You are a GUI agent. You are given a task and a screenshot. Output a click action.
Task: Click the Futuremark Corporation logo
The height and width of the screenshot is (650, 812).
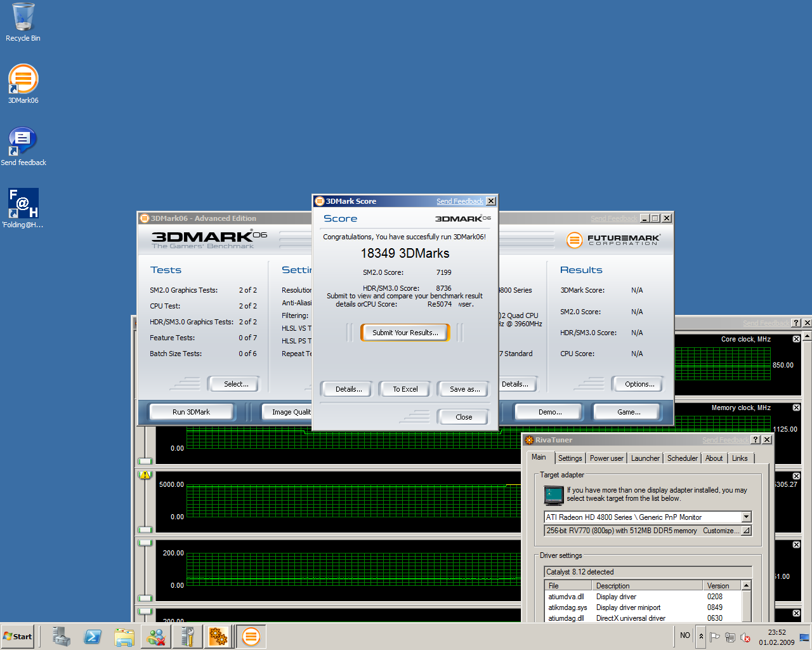[x=613, y=240]
